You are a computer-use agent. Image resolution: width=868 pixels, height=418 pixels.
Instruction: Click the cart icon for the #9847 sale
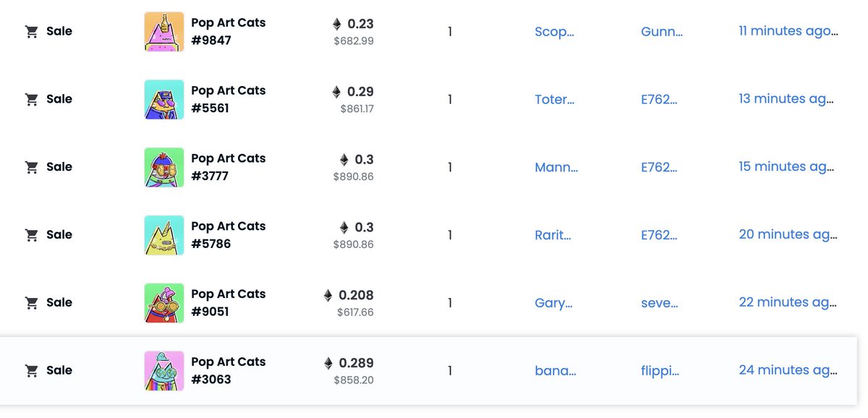tap(31, 32)
